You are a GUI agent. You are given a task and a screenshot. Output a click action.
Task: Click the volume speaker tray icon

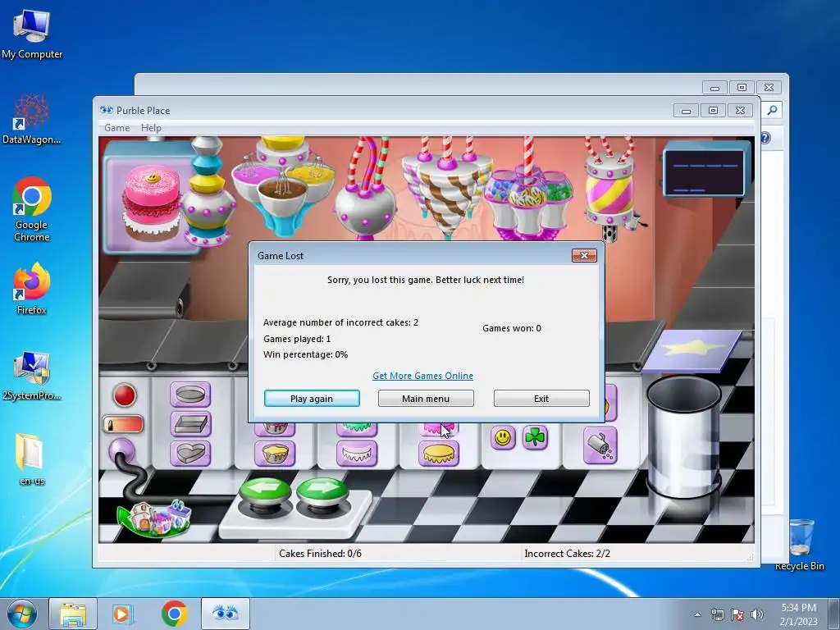coord(756,614)
